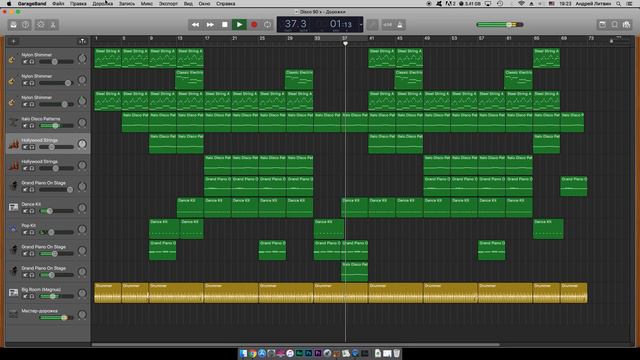Viewport: 640px width, 360px height.
Task: Click Italo Disco Patterns pan knob
Action: coord(82,122)
